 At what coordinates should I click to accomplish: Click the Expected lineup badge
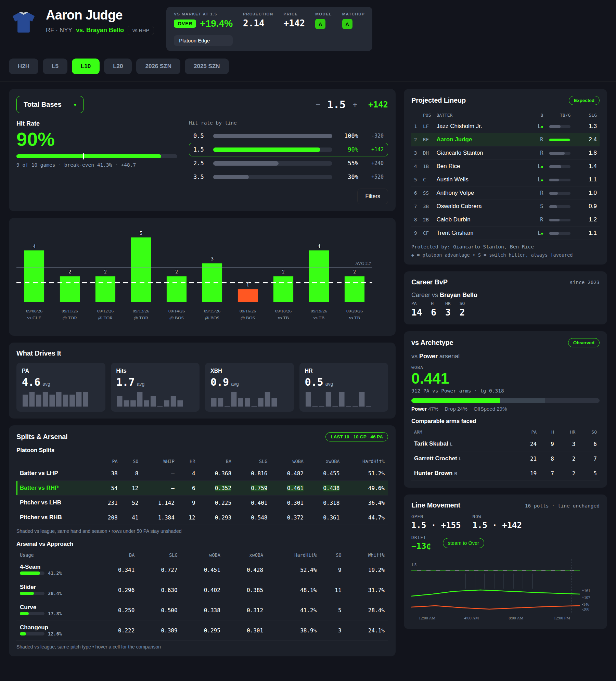[584, 100]
